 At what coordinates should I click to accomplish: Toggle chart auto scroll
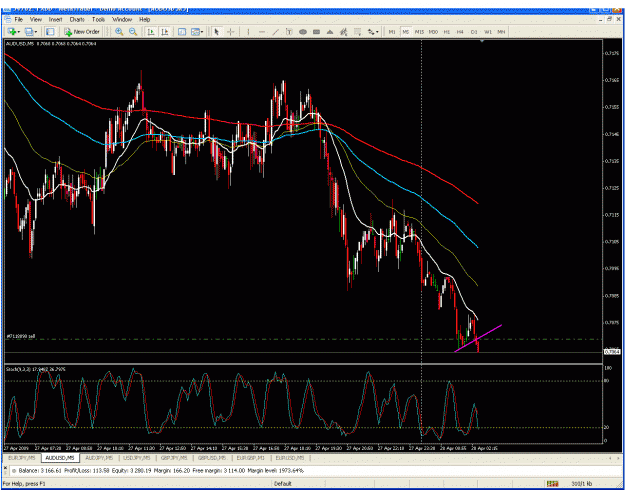coord(151,32)
